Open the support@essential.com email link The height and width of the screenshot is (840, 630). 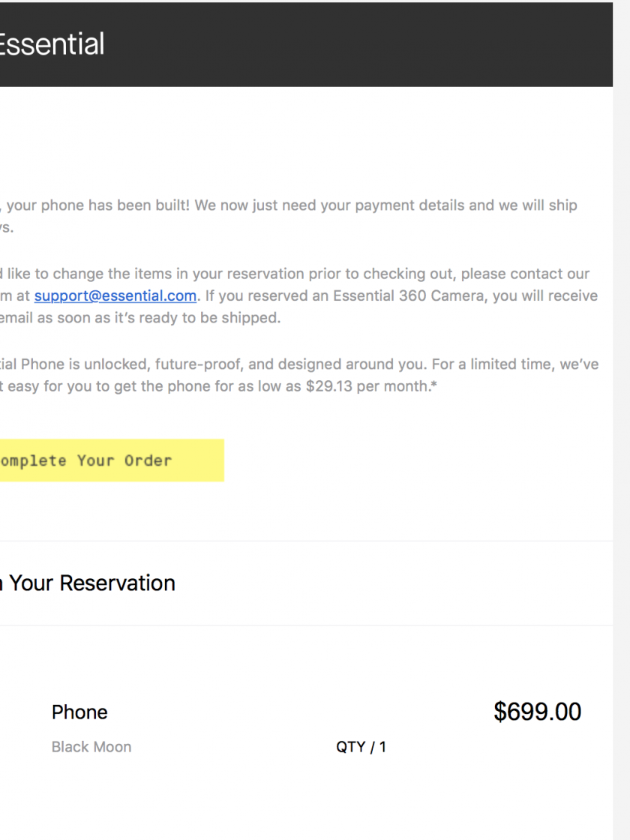[x=115, y=295]
